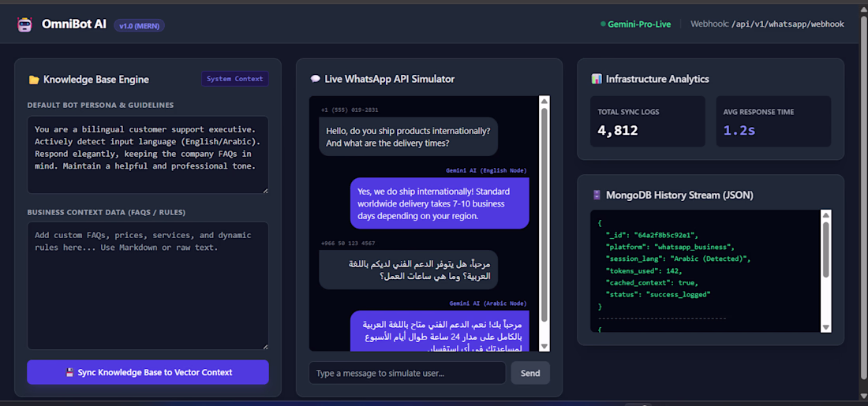Screen dimensions: 868x406
Task: Click the database icon beside MongoDB History Stream
Action: (x=597, y=195)
